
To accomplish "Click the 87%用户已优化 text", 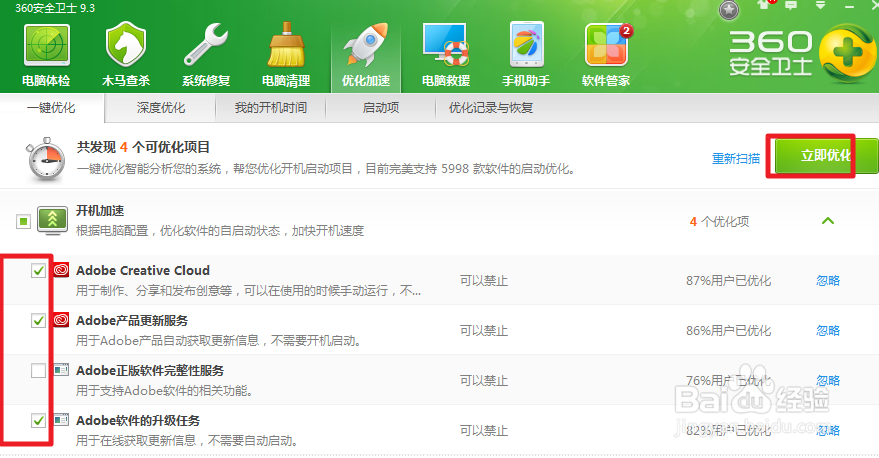I will (729, 280).
